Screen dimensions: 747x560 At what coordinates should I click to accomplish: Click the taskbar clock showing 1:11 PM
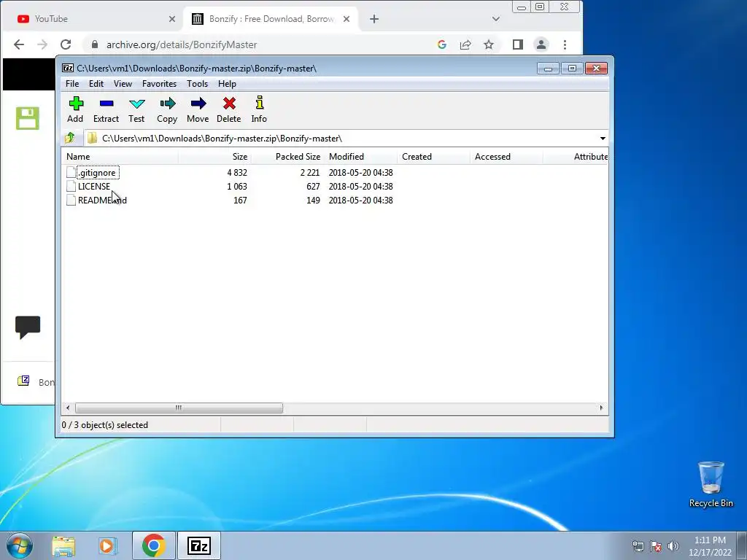pyautogui.click(x=710, y=545)
